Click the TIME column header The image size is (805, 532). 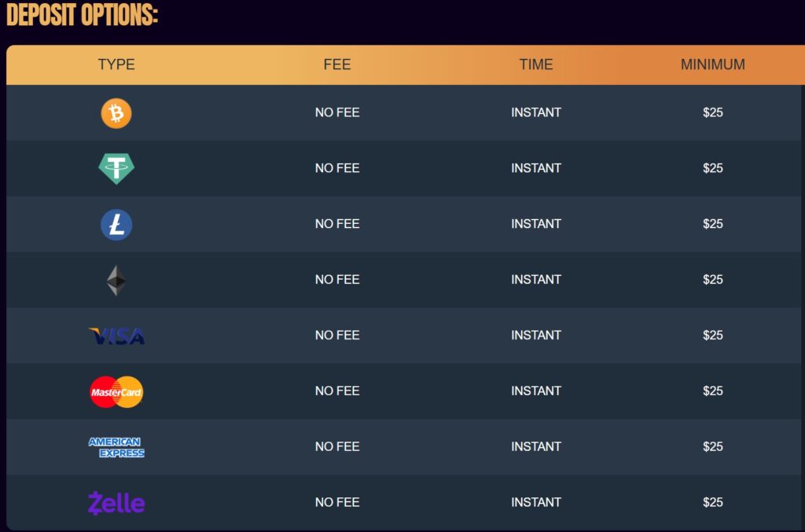[536, 64]
